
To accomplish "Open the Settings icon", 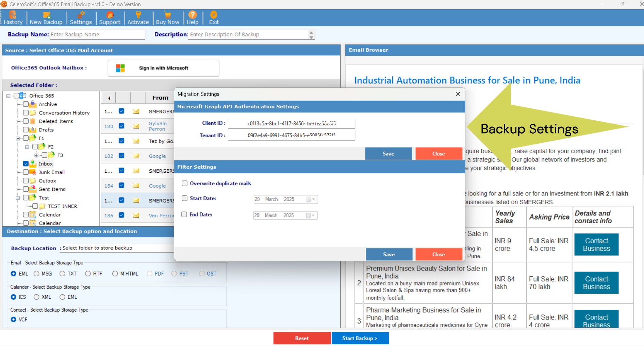I will (x=81, y=17).
